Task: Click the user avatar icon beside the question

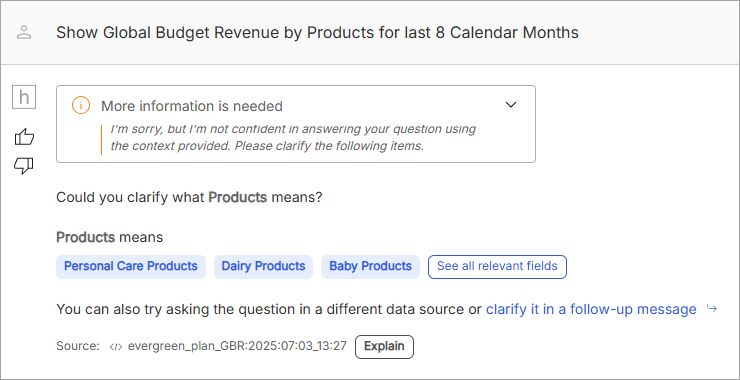Action: point(24,33)
